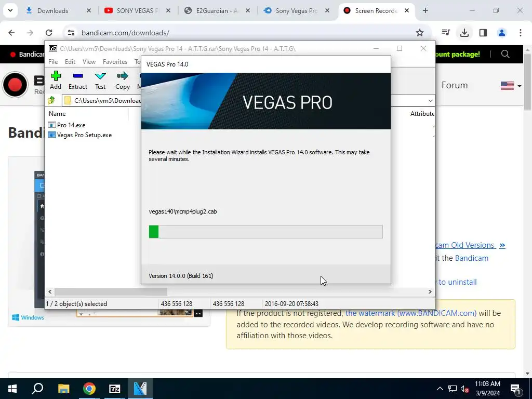
Task: Sort by the Attributes column header
Action: tap(422, 114)
